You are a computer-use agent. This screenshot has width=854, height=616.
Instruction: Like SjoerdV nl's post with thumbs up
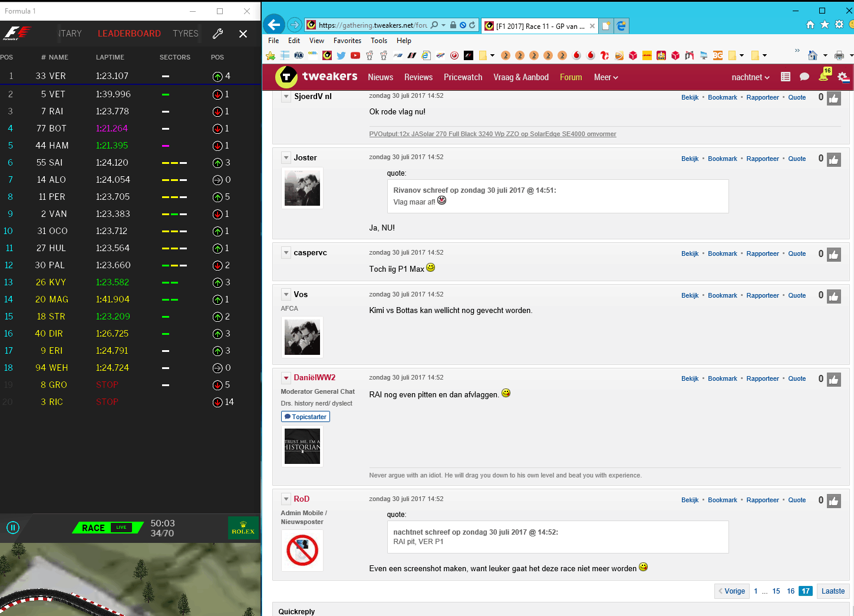coord(833,99)
